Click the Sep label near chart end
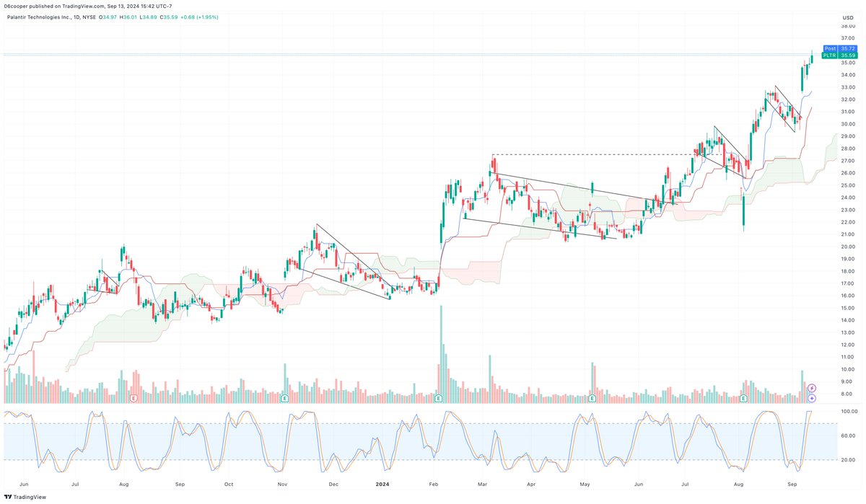 (x=792, y=486)
